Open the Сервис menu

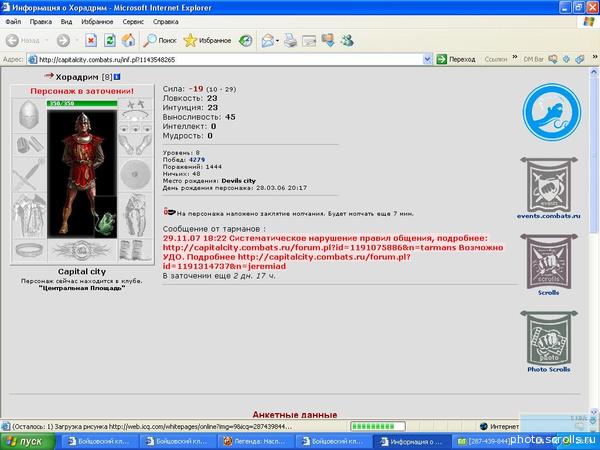pos(133,22)
